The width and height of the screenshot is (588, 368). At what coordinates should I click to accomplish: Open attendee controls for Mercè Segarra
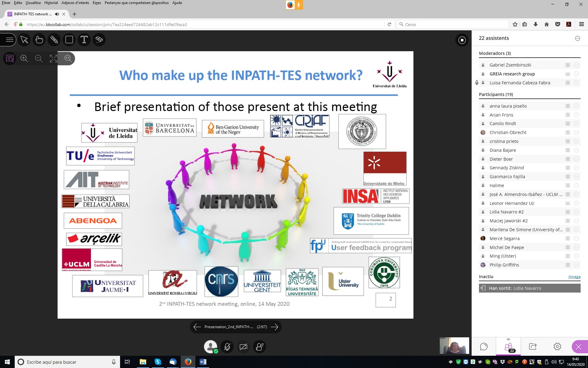coord(576,239)
